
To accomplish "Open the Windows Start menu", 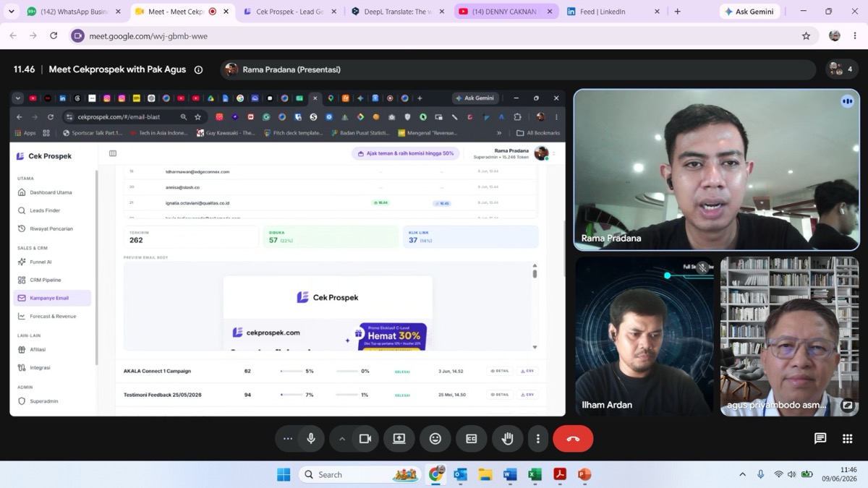I will (284, 475).
